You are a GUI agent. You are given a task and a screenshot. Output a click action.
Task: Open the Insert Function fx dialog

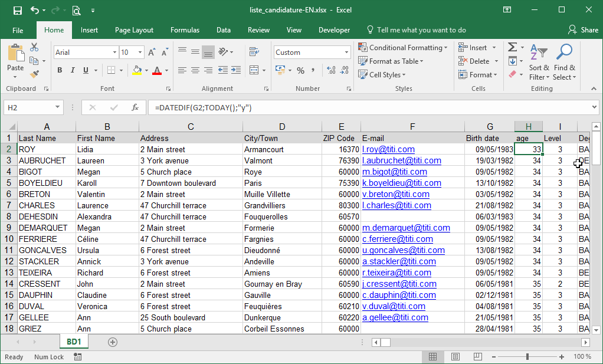[x=135, y=108]
